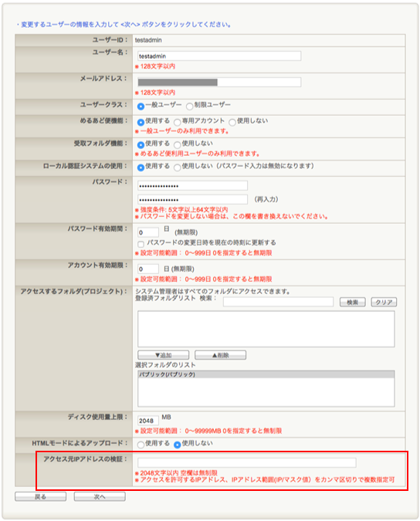Select the 制限ユーザー radio option
This screenshot has width=420, height=521.
(189, 107)
